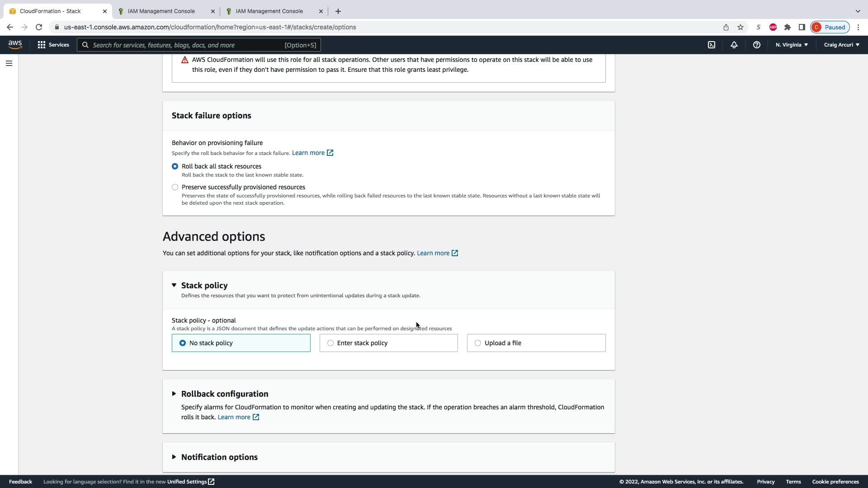Switch to second IAM Management Console tab

(269, 11)
